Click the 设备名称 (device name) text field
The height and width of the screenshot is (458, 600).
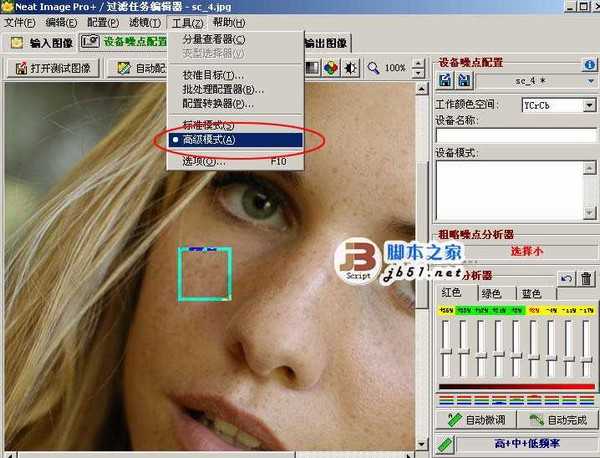[x=516, y=135]
